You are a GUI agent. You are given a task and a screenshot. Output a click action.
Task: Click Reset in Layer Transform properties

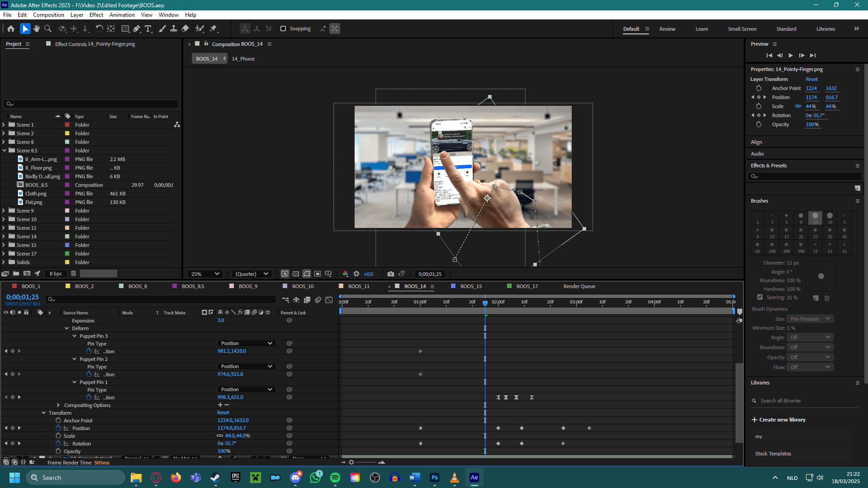point(811,79)
